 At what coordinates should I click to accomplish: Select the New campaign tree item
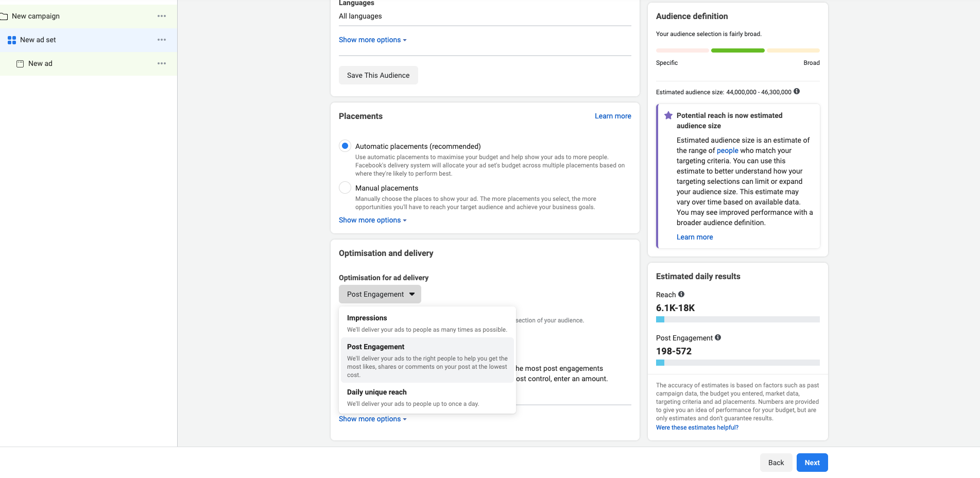[36, 16]
